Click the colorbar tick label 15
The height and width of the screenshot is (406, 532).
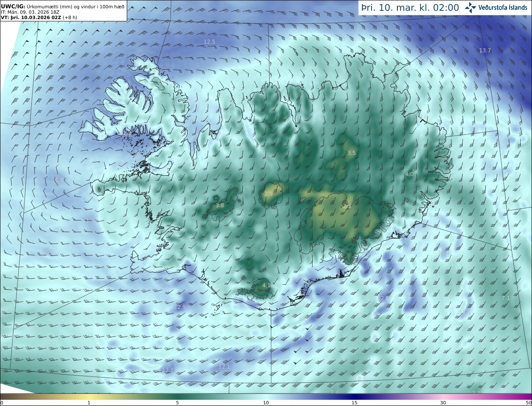355,403
